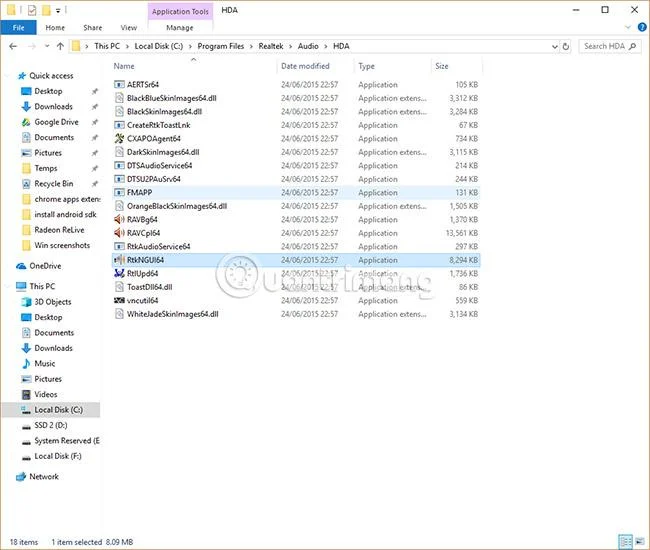Open Videos under This PC

[x=46, y=394]
